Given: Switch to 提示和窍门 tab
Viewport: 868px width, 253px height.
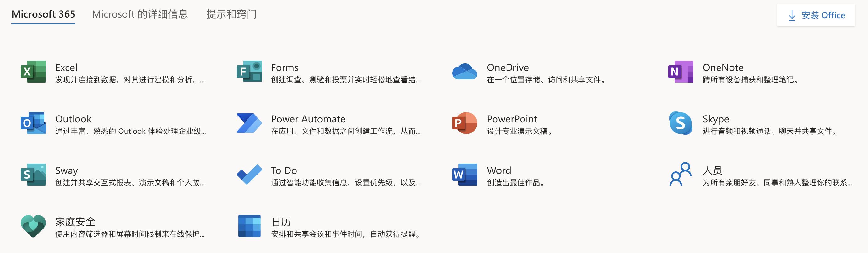Looking at the screenshot, I should pyautogui.click(x=231, y=14).
